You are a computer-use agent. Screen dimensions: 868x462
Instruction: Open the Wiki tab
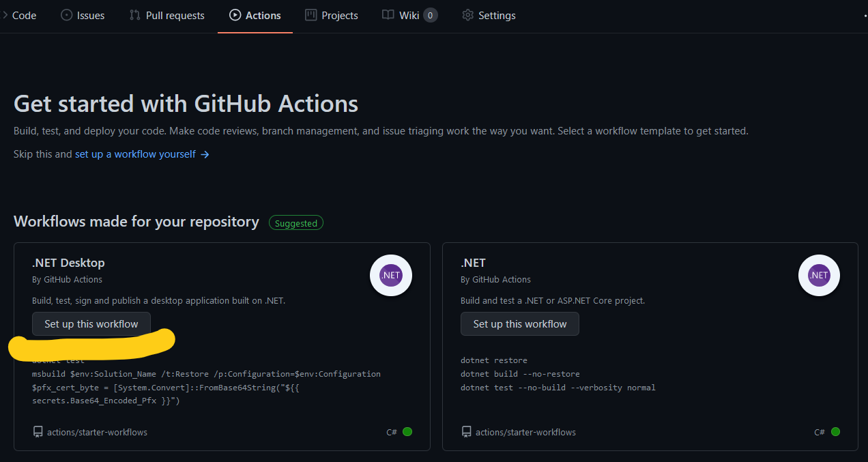[409, 15]
